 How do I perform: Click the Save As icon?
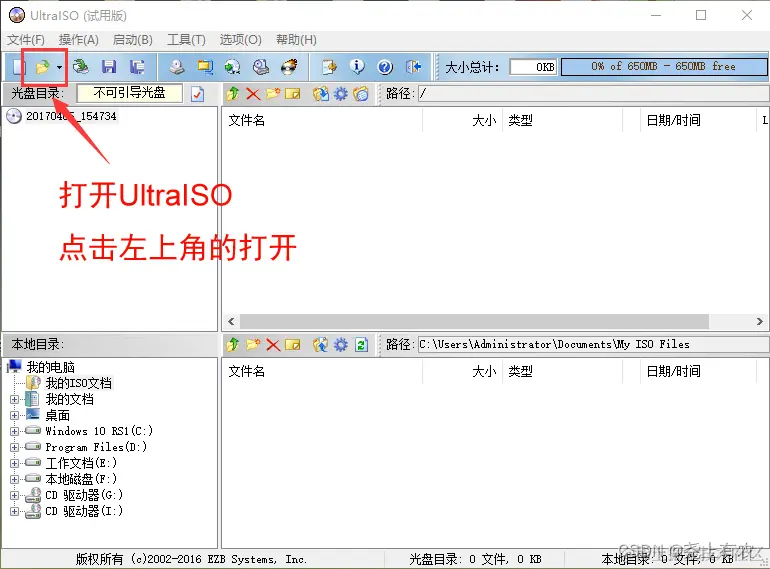[137, 67]
